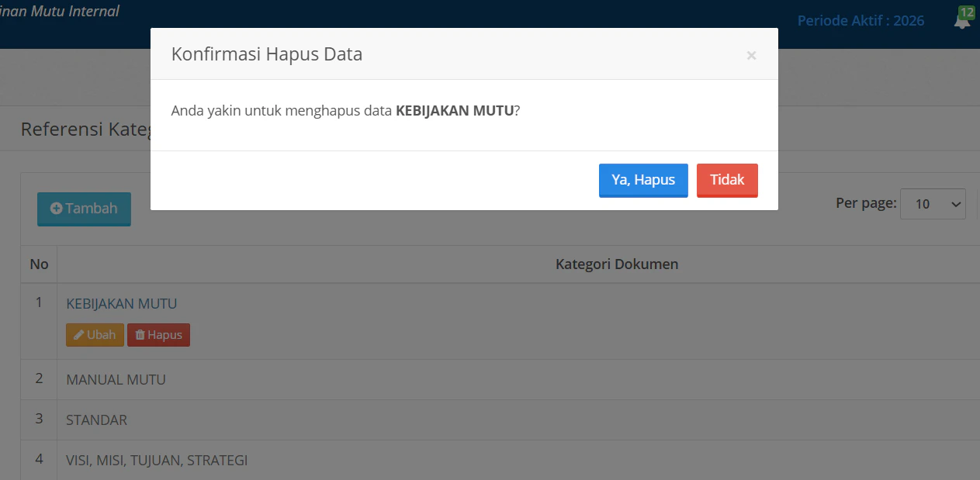This screenshot has width=980, height=480.
Task: Click Periode Aktif : 2026 label
Action: 861,21
